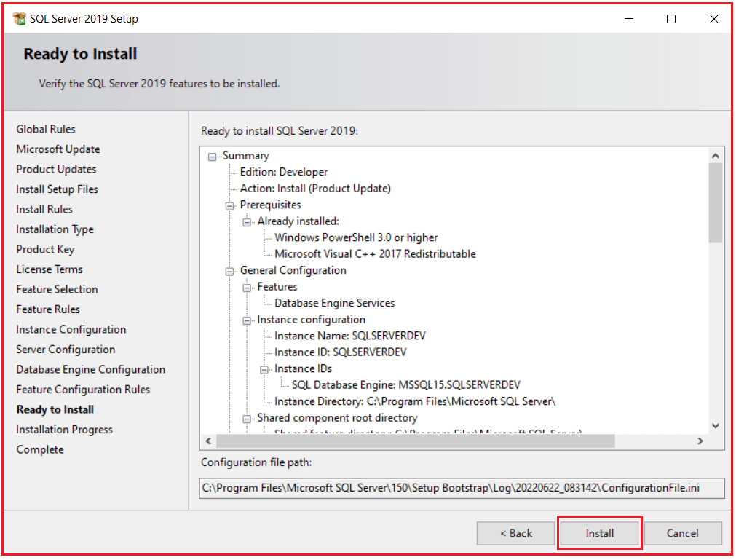Collapse the Features tree node
The width and height of the screenshot is (736, 560).
pos(247,288)
